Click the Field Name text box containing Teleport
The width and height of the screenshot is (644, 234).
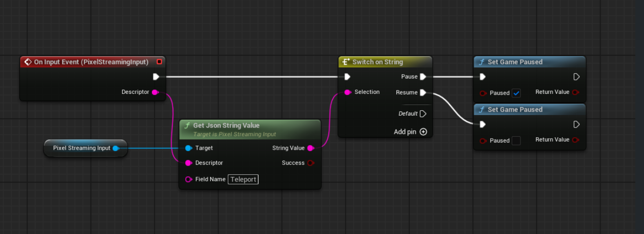click(x=243, y=180)
